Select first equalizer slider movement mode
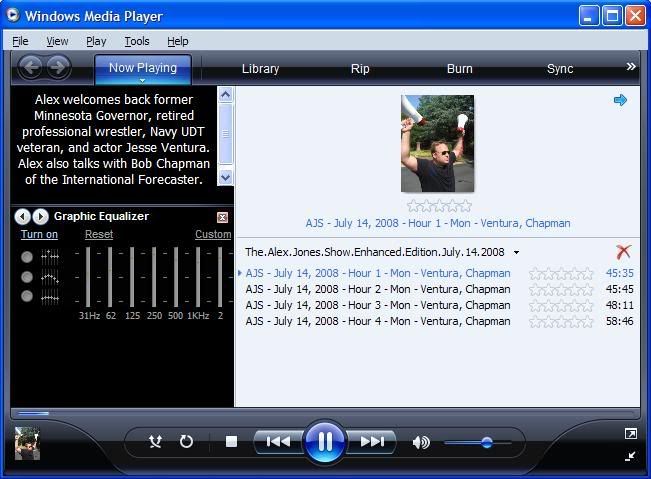Image resolution: width=651 pixels, height=479 pixels. [x=27, y=257]
